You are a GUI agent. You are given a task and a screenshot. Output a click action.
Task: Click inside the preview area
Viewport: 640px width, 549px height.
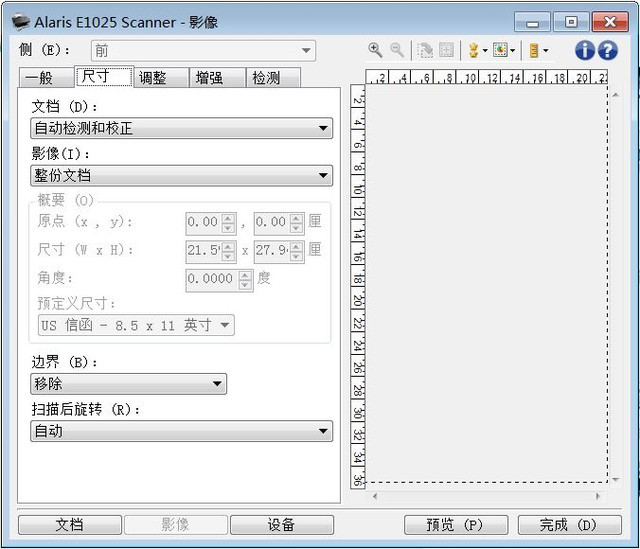487,284
